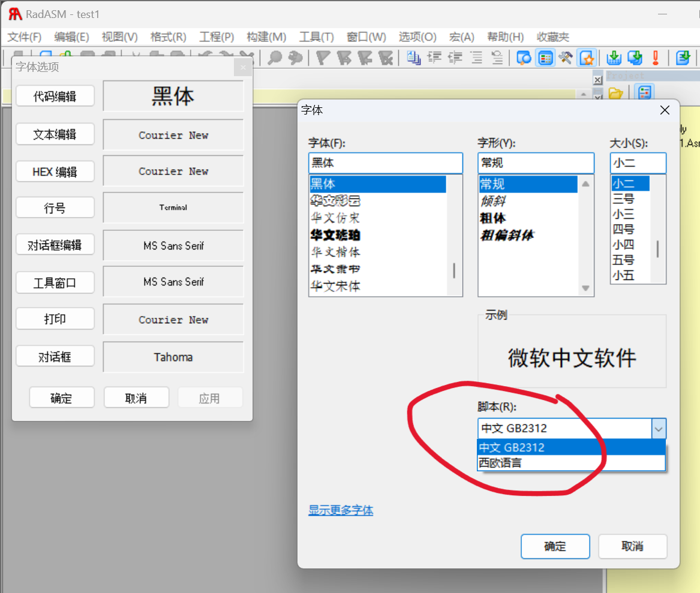Click the green arrow over stacked windows icon
This screenshot has width=700, height=593.
(x=635, y=58)
